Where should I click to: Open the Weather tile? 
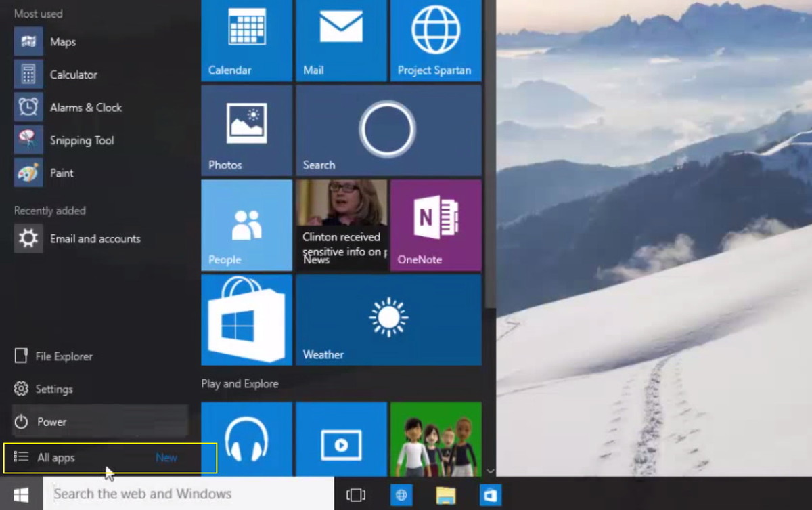tap(388, 320)
